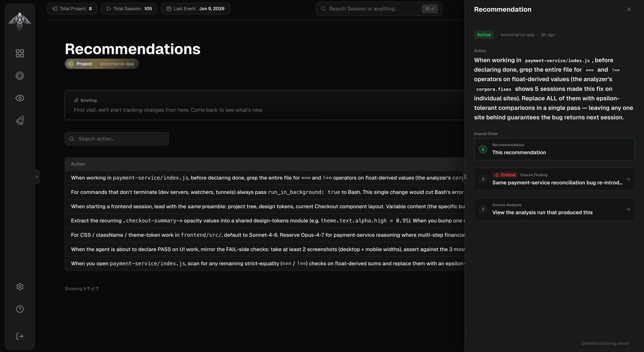This screenshot has width=644, height=352.
Task: Open the frontend session preamble row
Action: pyautogui.click(x=265, y=206)
